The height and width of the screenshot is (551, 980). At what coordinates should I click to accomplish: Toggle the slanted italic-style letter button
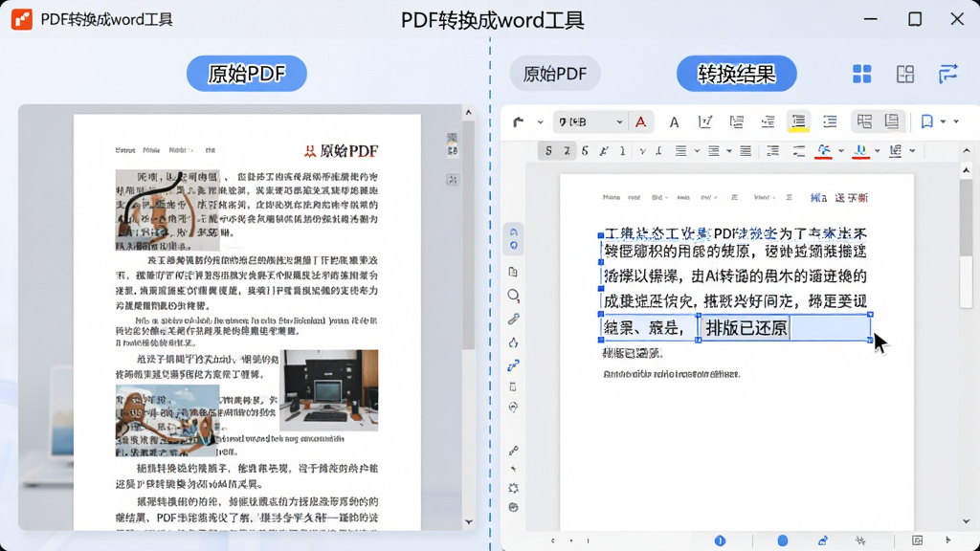pyautogui.click(x=604, y=150)
